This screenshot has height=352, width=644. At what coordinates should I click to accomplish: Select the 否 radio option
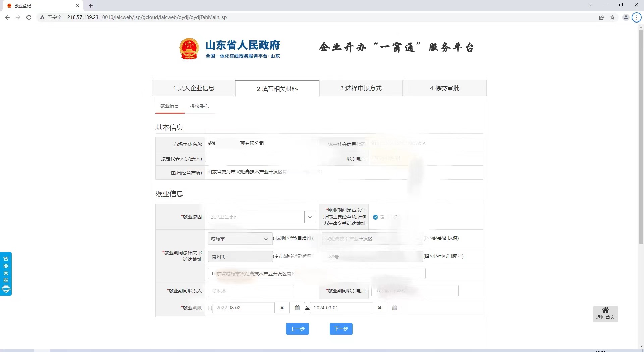[x=390, y=217]
